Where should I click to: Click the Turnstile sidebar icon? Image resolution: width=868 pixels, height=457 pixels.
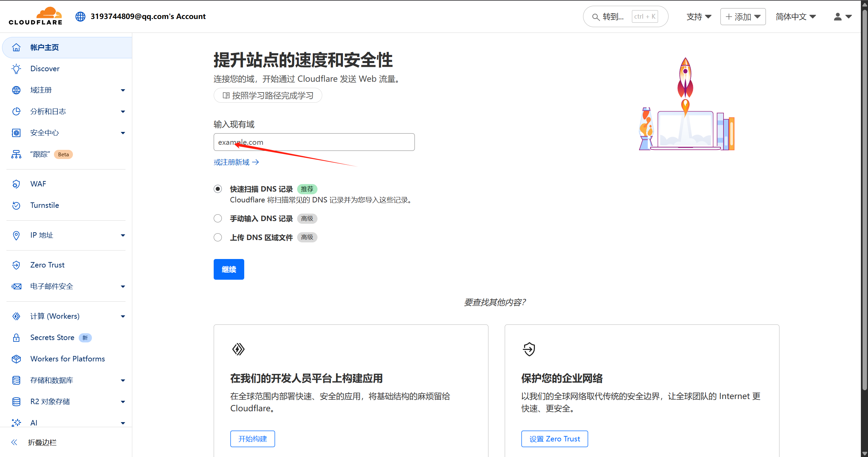click(x=16, y=205)
